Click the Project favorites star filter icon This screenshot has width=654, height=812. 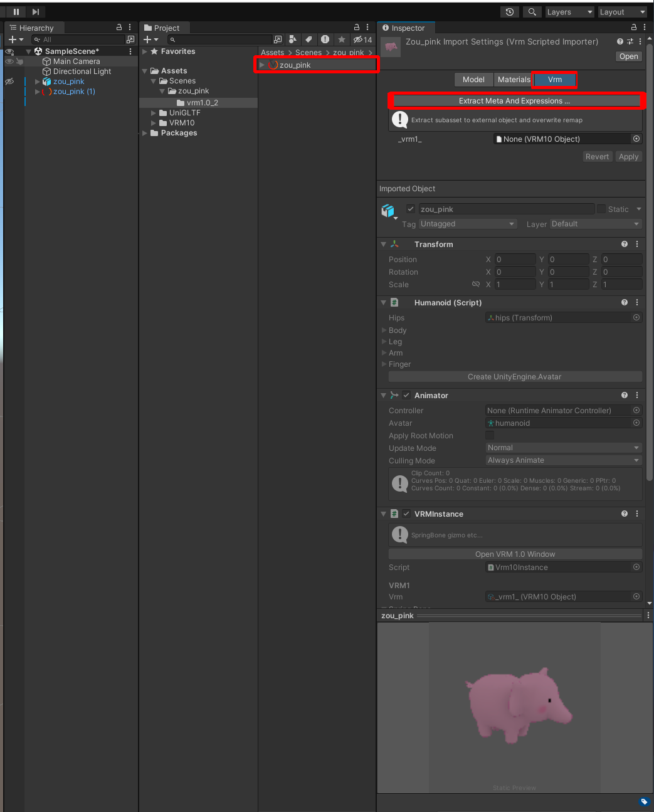342,40
